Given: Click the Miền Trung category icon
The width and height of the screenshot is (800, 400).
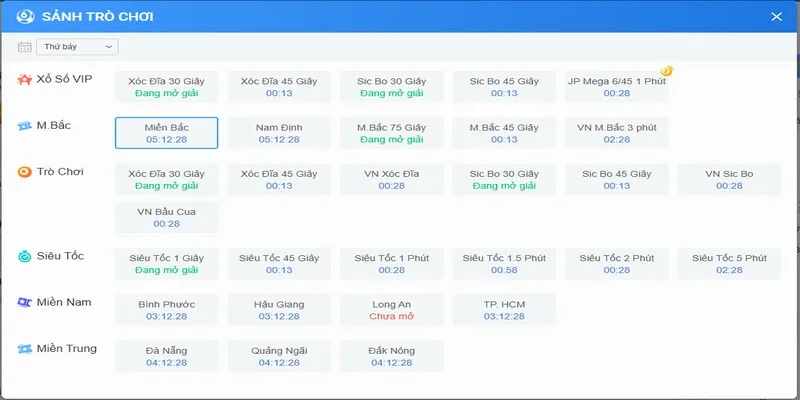Looking at the screenshot, I should click(24, 348).
